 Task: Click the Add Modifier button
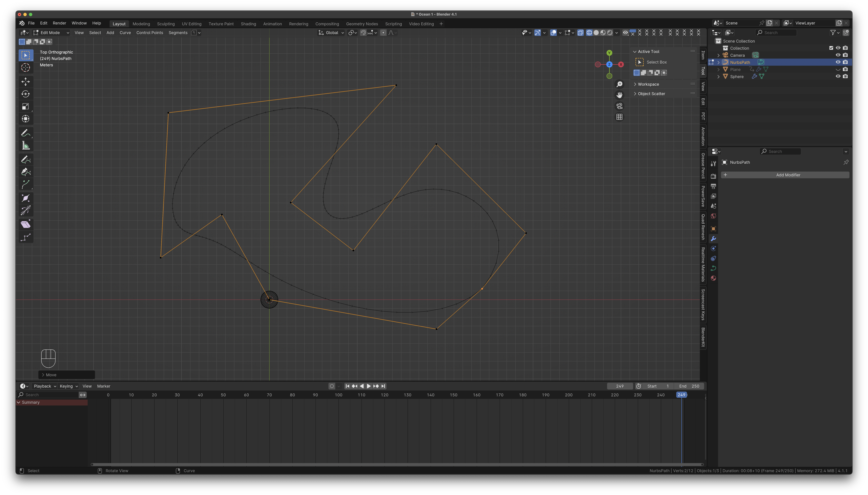click(x=785, y=175)
